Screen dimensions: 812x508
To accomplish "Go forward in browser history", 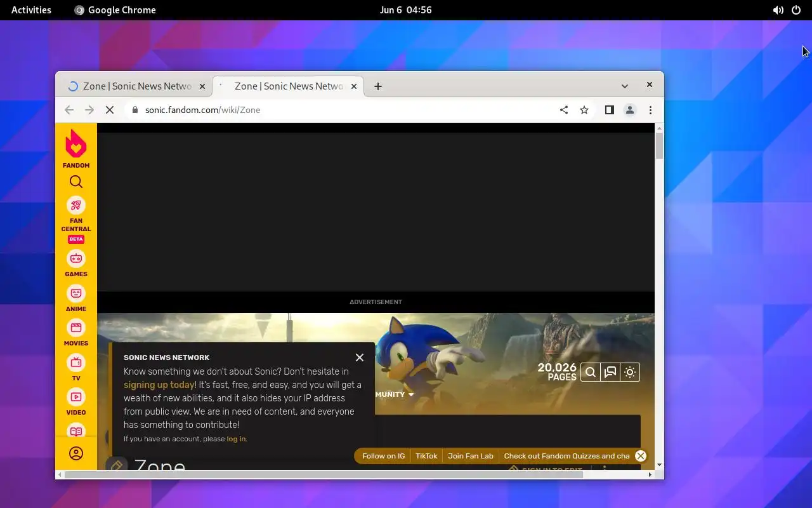I will (x=89, y=110).
